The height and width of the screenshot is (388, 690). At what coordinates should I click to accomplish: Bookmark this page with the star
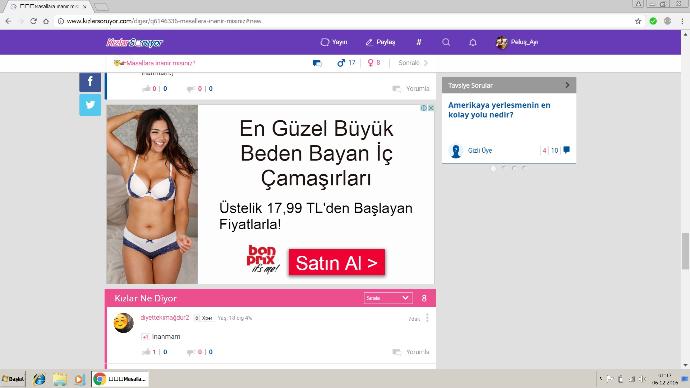(638, 21)
